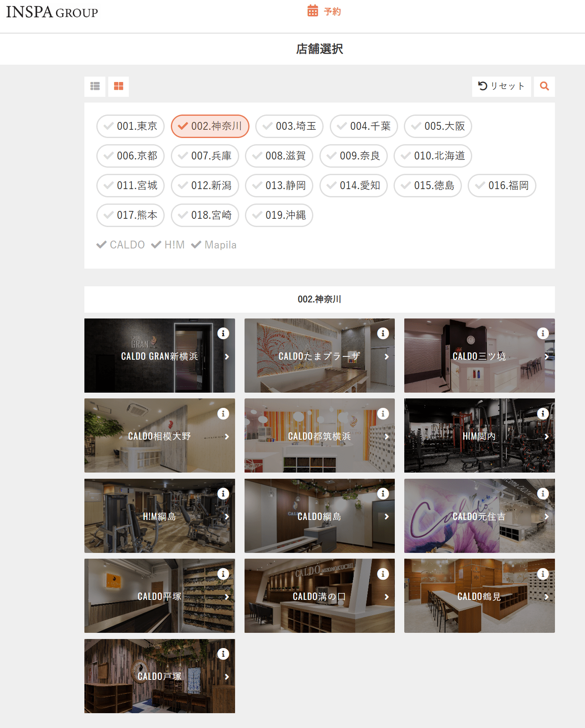Image resolution: width=585 pixels, height=728 pixels.
Task: Toggle the 013.静岡 region filter
Action: tap(279, 185)
